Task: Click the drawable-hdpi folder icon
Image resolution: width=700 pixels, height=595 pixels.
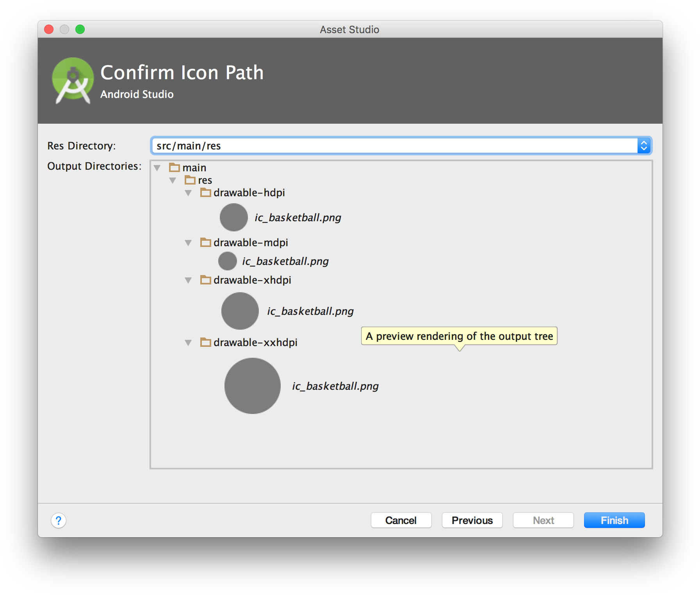Action: (206, 193)
